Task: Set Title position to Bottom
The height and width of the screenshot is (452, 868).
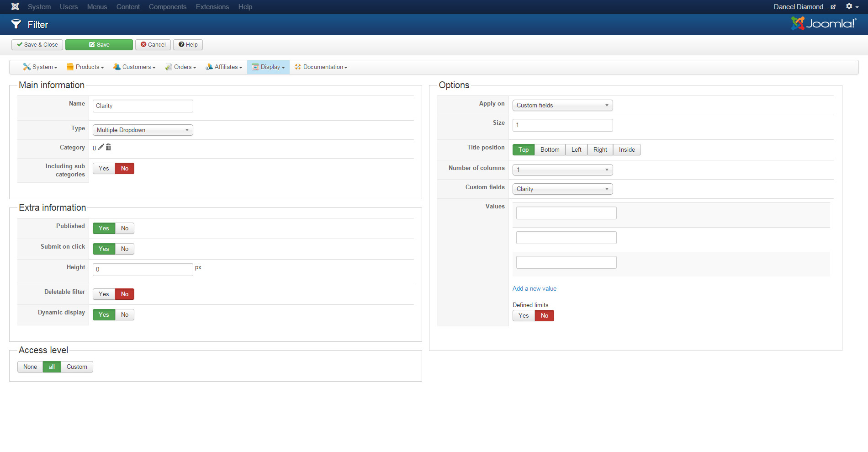Action: click(550, 149)
